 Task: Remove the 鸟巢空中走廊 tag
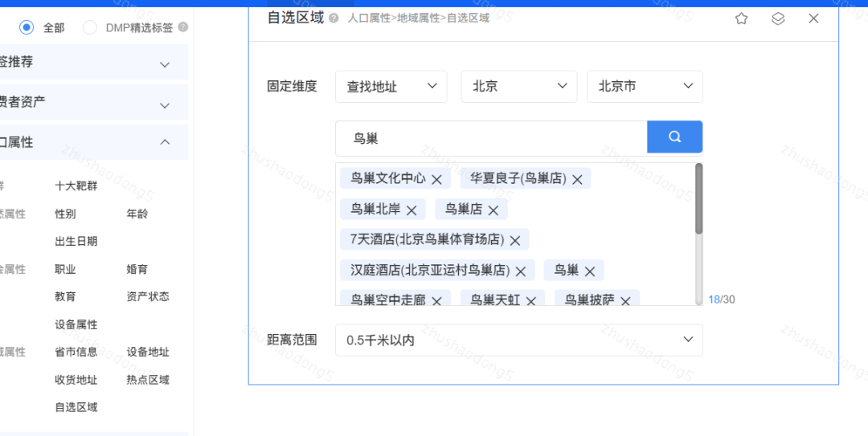click(x=436, y=301)
